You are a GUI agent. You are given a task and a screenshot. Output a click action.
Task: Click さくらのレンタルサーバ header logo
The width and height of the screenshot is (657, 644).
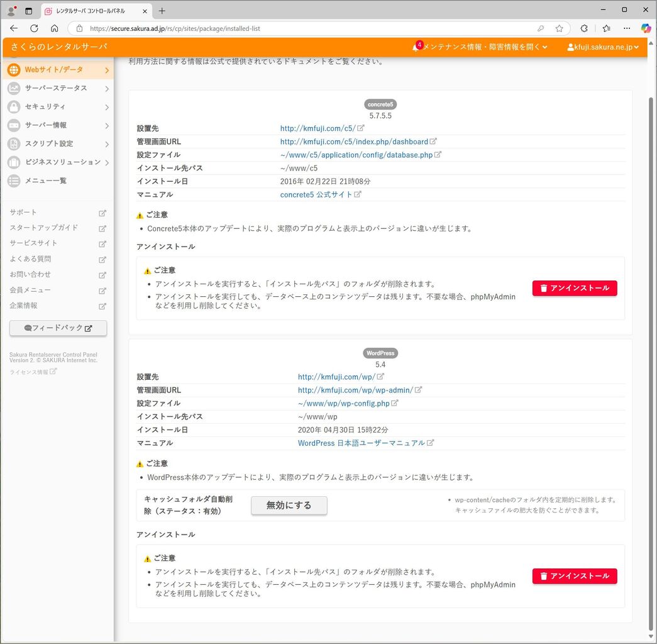[59, 47]
